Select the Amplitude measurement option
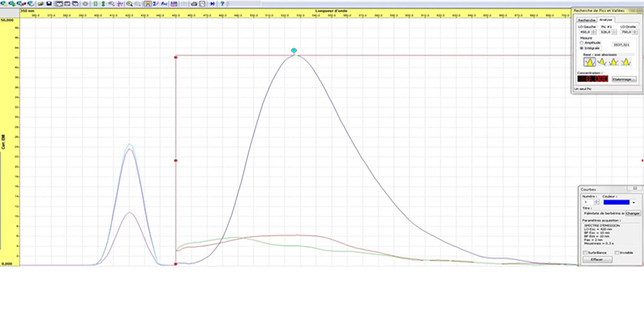Image resolution: width=644 pixels, height=321 pixels. [x=582, y=43]
